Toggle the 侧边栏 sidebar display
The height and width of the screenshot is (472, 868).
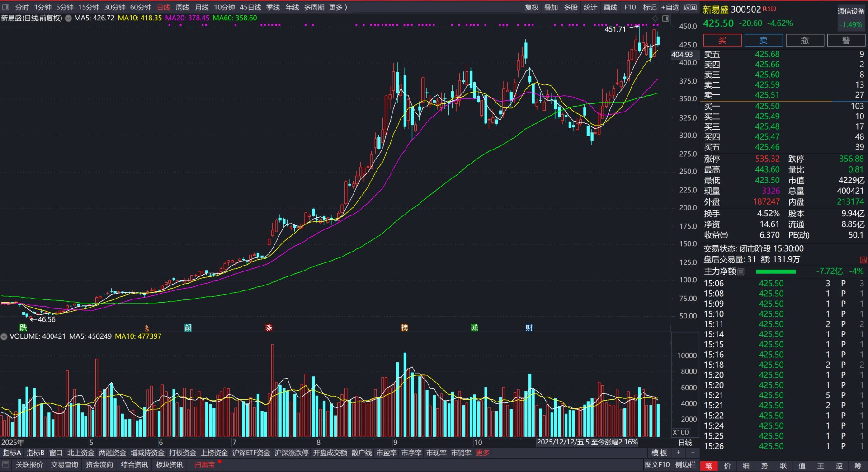pos(685,465)
